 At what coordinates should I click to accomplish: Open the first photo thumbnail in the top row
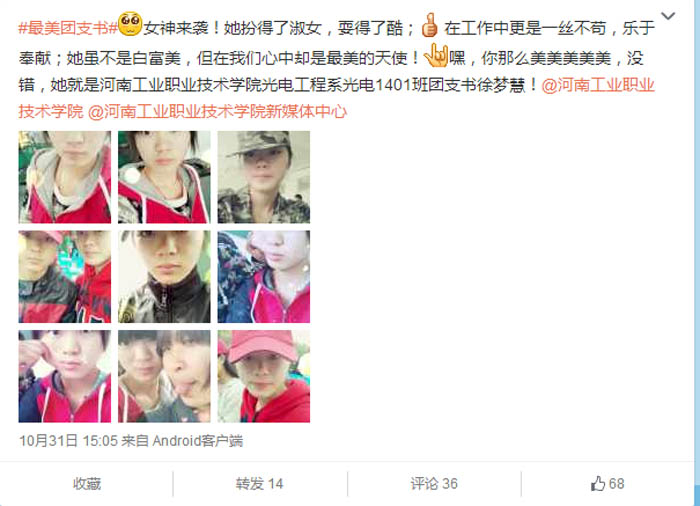point(65,177)
